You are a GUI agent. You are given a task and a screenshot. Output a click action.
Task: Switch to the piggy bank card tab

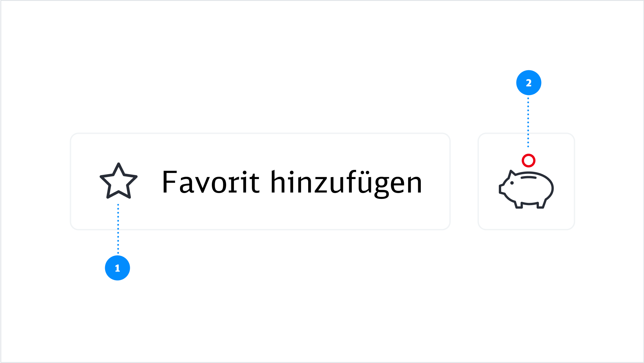(527, 181)
